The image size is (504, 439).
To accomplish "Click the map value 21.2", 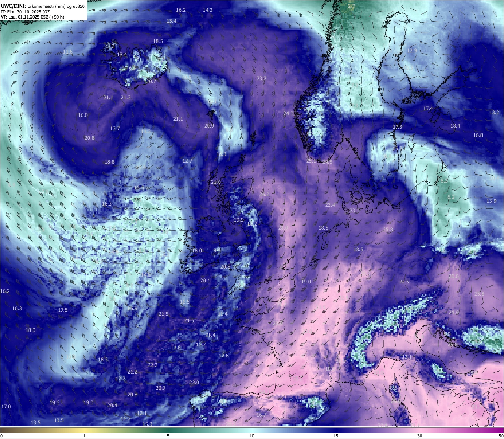I will 132,372.
